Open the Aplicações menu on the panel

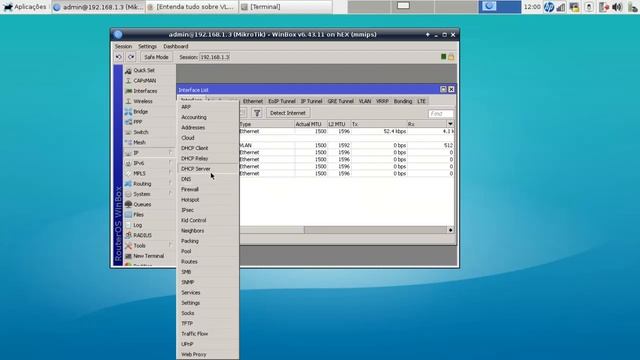pyautogui.click(x=24, y=7)
